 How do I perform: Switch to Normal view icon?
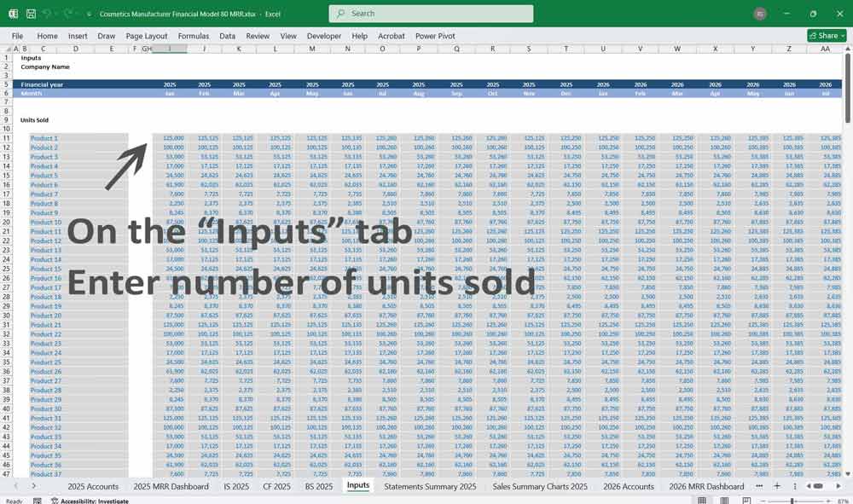click(x=702, y=501)
